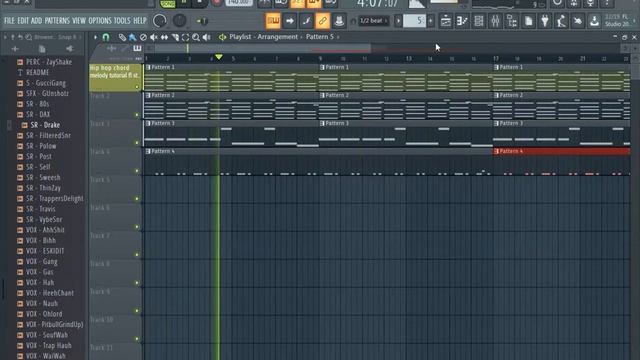The image size is (640, 360).
Task: Open the VIEW menu
Action: pyautogui.click(x=79, y=20)
